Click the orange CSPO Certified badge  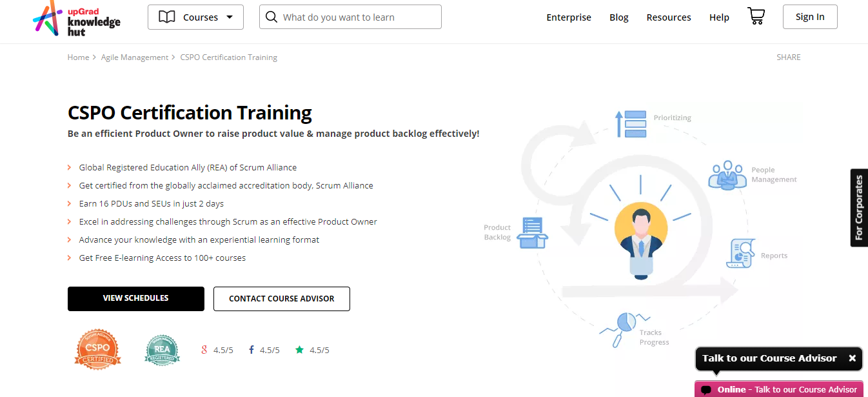click(x=98, y=349)
